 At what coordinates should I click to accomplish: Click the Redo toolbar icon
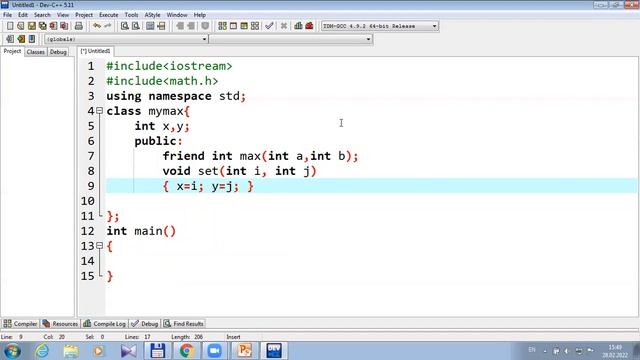pos(108,26)
